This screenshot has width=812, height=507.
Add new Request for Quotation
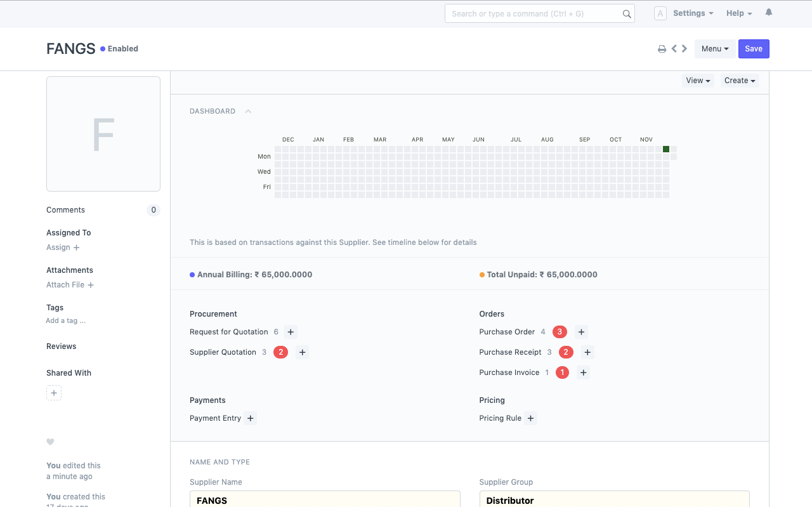coord(290,332)
